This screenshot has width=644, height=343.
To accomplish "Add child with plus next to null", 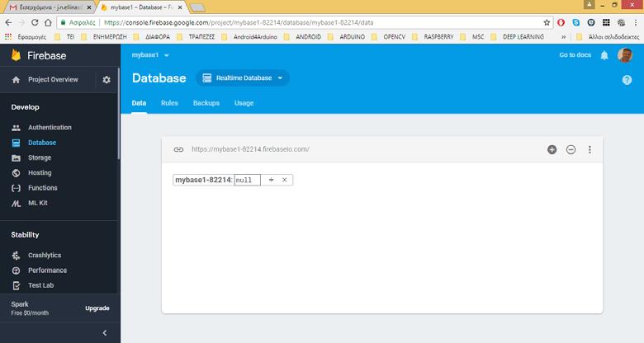I will pos(271,180).
